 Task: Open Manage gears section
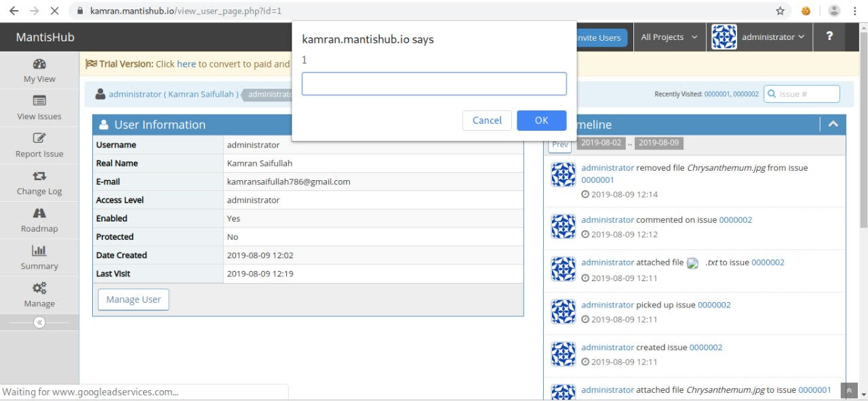[39, 295]
